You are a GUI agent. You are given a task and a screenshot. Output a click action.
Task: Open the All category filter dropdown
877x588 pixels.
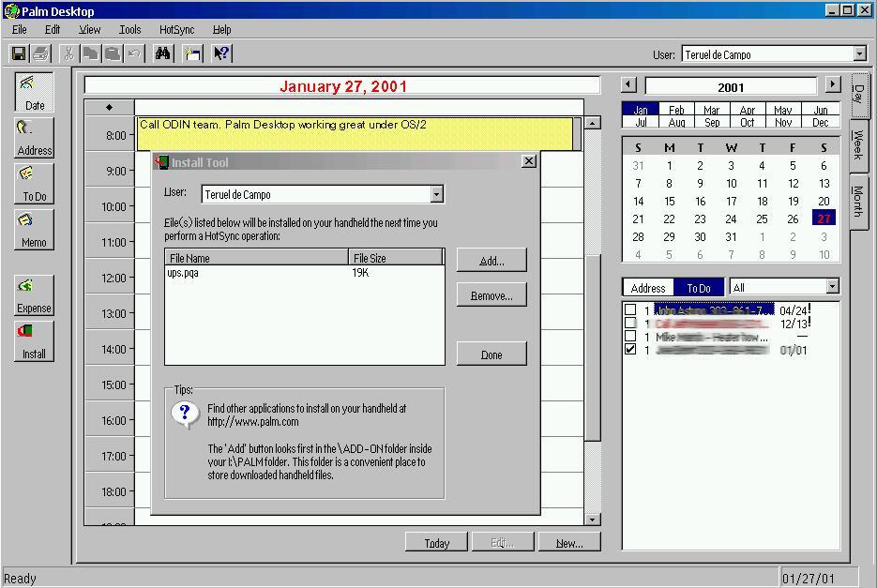[832, 287]
